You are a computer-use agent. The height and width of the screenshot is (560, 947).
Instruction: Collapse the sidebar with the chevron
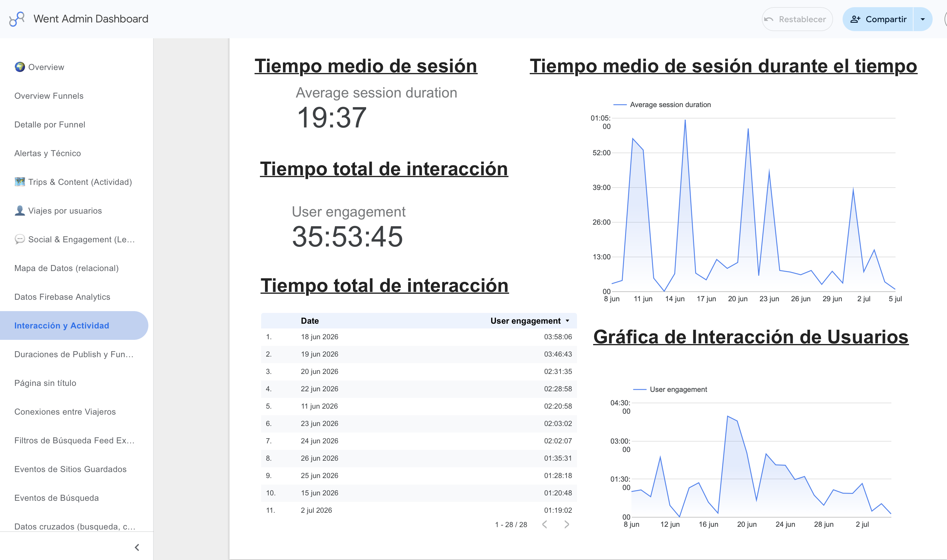click(137, 547)
